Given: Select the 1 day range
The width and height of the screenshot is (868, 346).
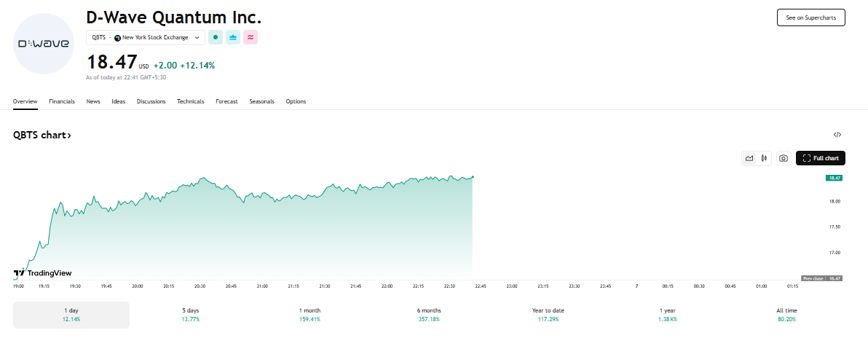Looking at the screenshot, I should [x=71, y=315].
